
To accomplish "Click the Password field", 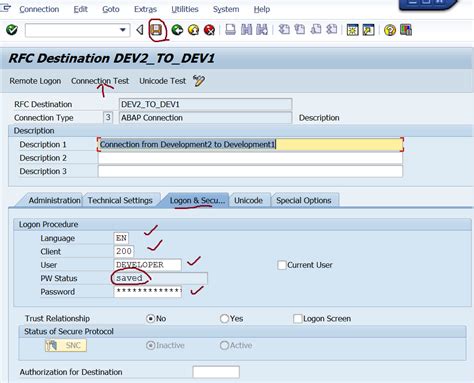I will coord(147,292).
